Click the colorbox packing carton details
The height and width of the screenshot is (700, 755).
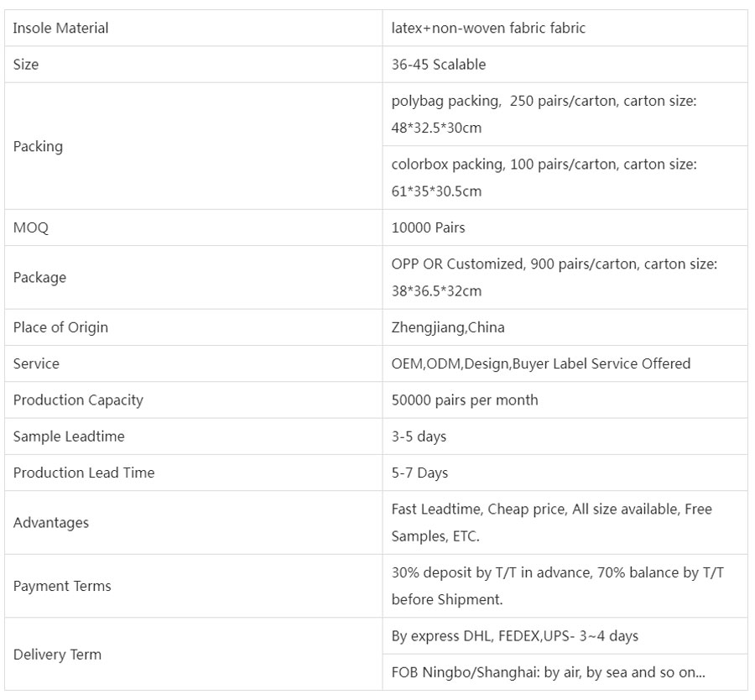tap(544, 178)
